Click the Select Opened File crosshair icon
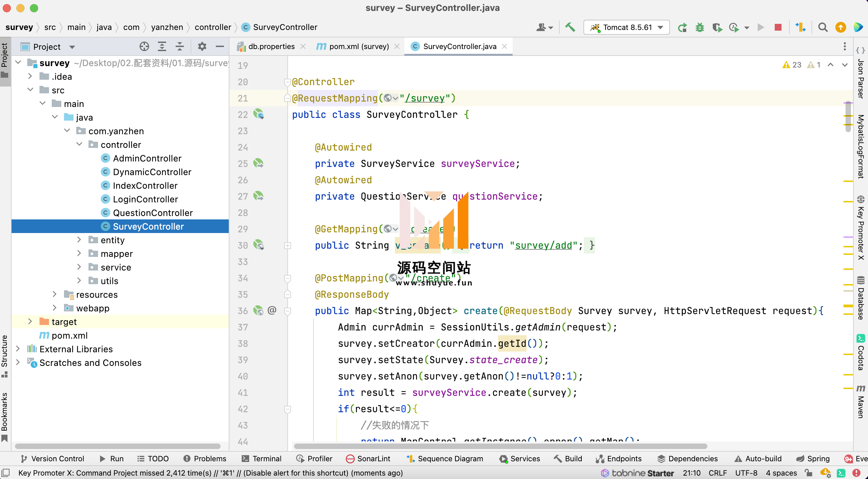Viewport: 868px width, 479px height. [x=144, y=47]
